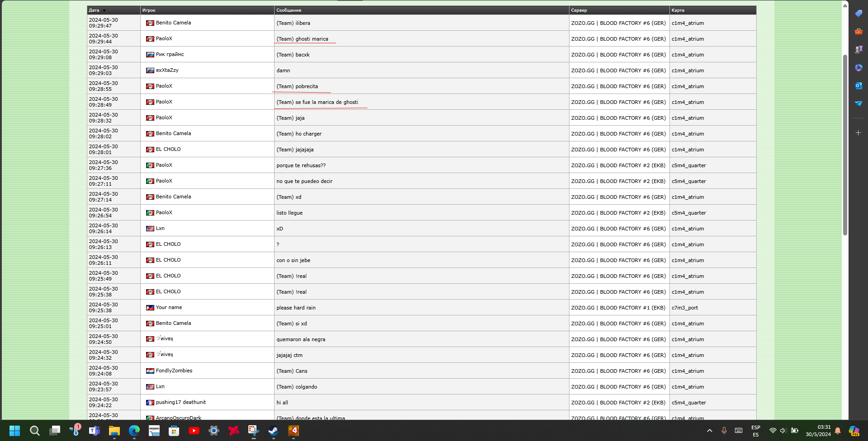Image resolution: width=868 pixels, height=441 pixels.
Task: Open Steam from the taskbar
Action: coord(273,431)
